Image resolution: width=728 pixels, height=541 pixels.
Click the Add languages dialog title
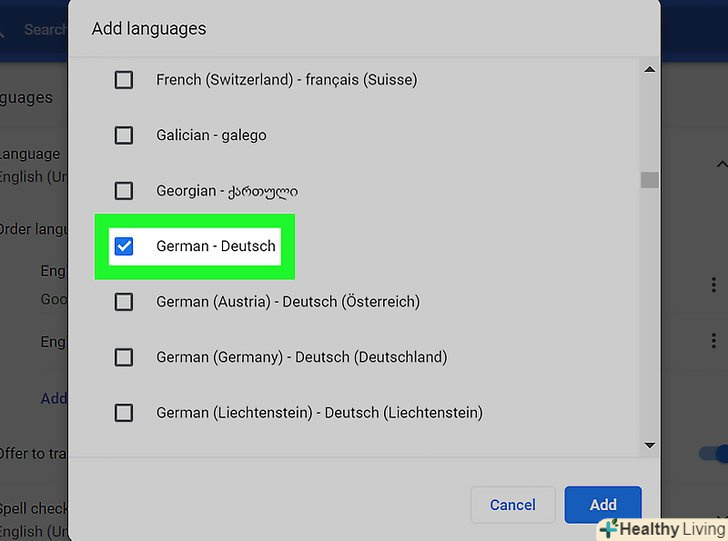coord(149,28)
